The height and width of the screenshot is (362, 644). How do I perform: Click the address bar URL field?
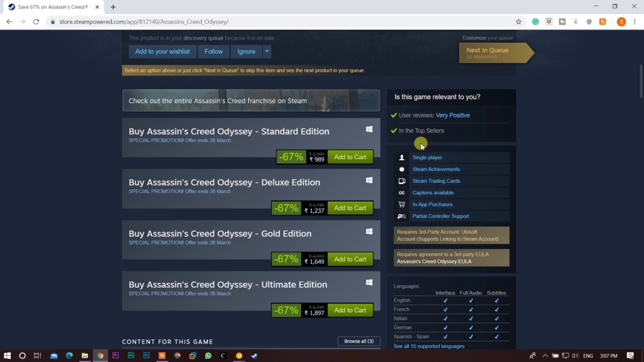(284, 22)
